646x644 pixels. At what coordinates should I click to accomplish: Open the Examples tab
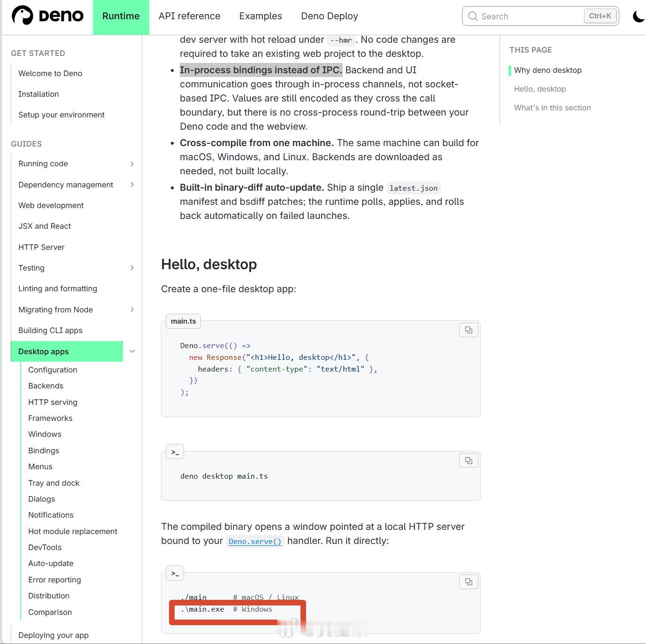click(x=261, y=16)
